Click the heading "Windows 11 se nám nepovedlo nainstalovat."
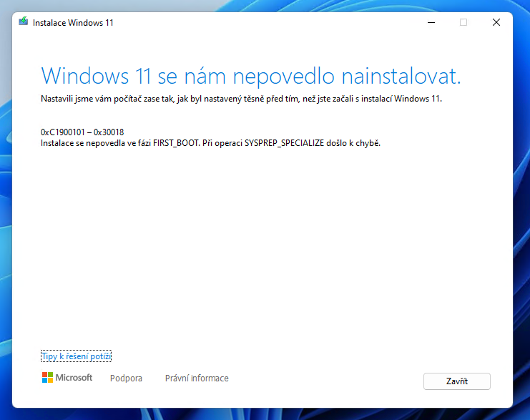 (251, 76)
